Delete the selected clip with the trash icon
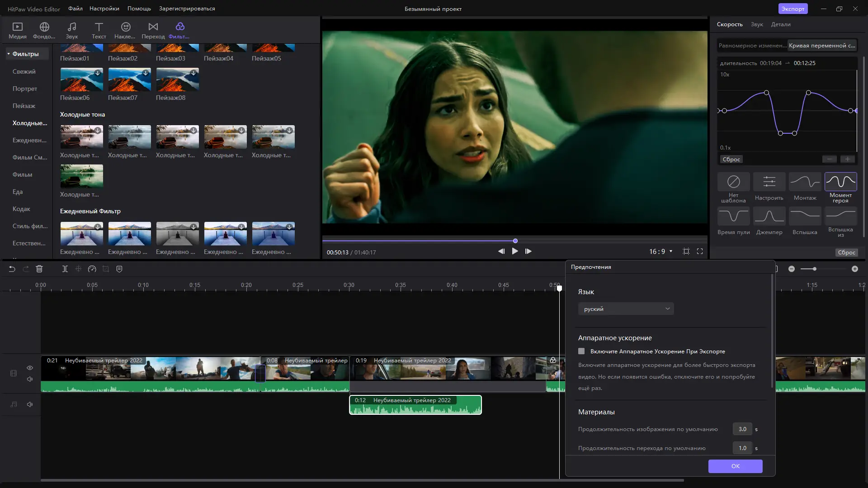 pos(39,269)
